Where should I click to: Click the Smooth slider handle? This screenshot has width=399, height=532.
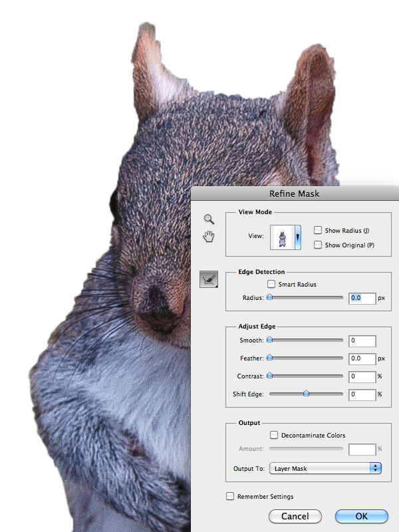pos(270,340)
